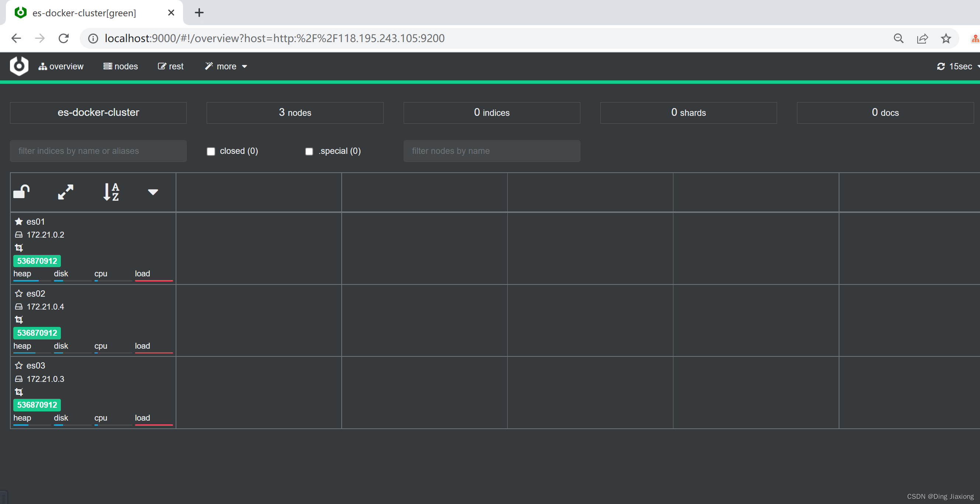
Task: Click the 3 nodes summary box
Action: tap(295, 113)
